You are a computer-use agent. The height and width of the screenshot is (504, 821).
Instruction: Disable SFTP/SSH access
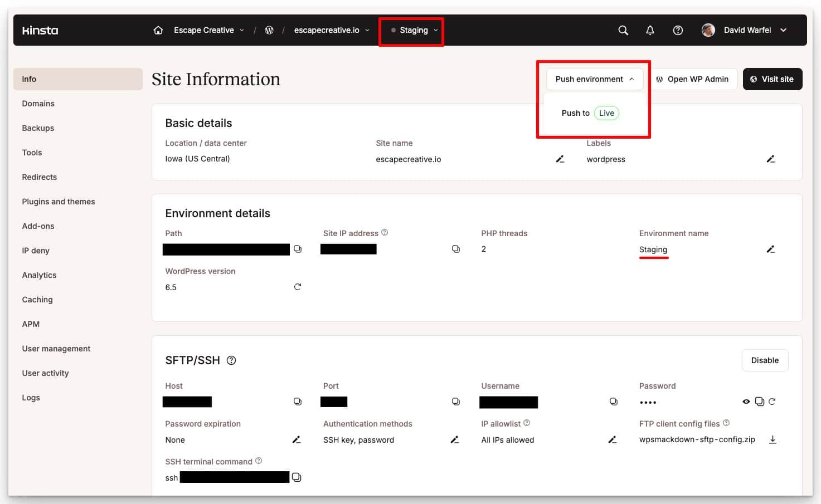[765, 360]
